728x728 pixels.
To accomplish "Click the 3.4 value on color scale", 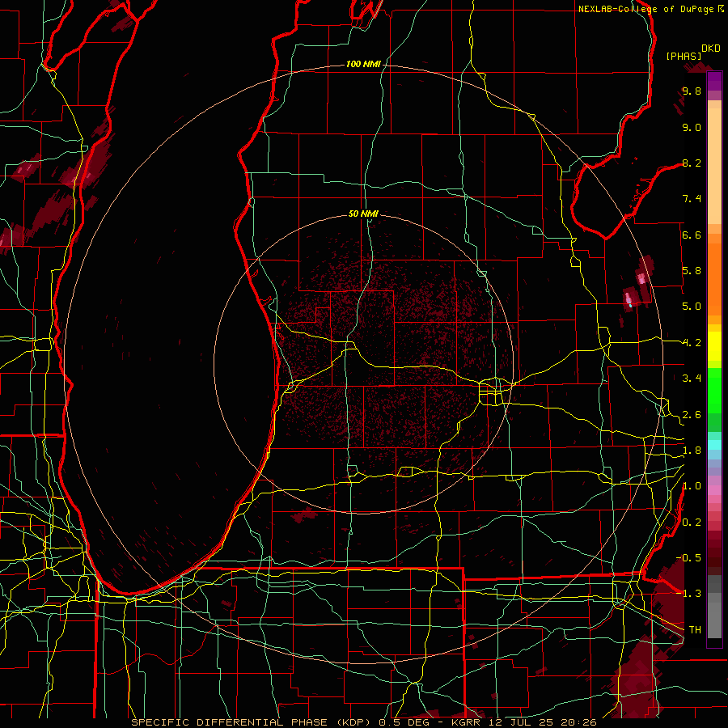I will [692, 379].
